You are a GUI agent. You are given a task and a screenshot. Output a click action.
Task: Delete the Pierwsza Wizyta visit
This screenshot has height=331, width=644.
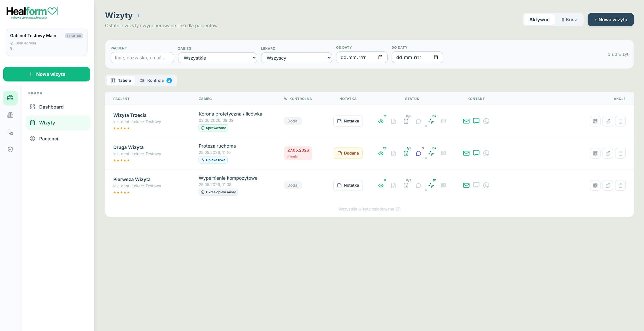[620, 185]
